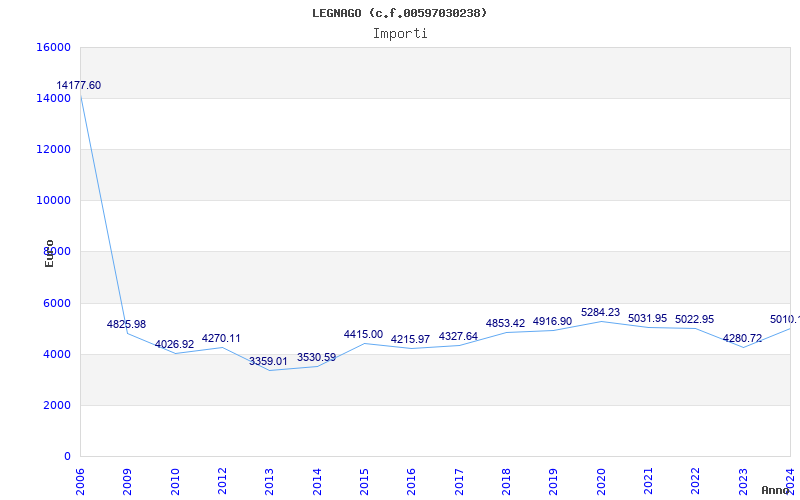Select the 3359.01 data label
The width and height of the screenshot is (800, 500).
click(268, 361)
